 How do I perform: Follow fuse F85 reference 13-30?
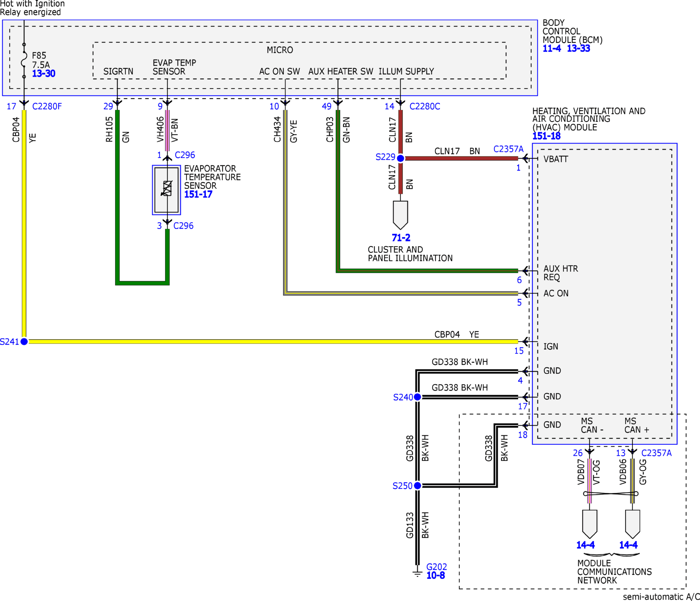pyautogui.click(x=44, y=73)
